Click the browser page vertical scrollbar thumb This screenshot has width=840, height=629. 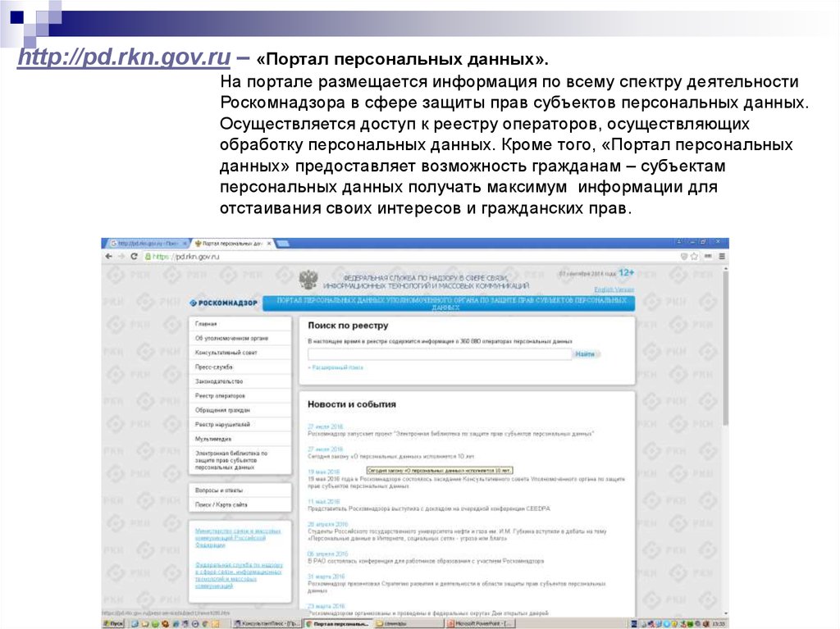[x=726, y=349]
